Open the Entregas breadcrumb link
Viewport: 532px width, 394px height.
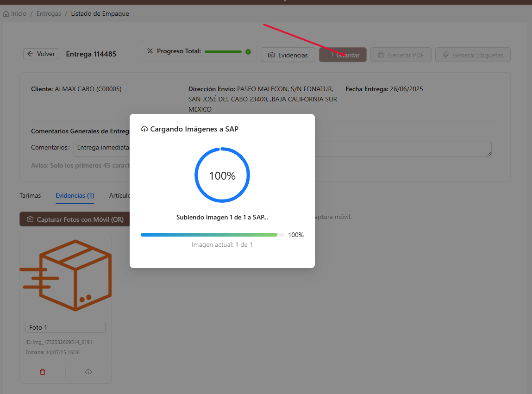49,13
